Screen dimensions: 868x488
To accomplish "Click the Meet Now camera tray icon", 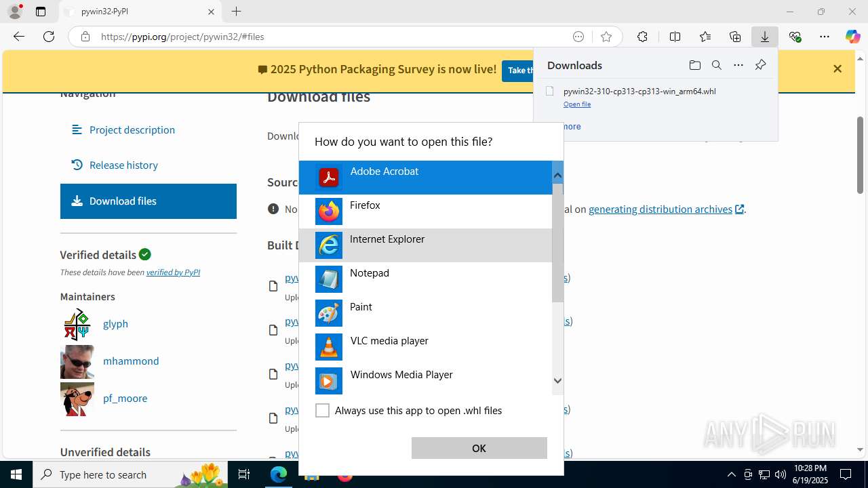I will [x=748, y=474].
